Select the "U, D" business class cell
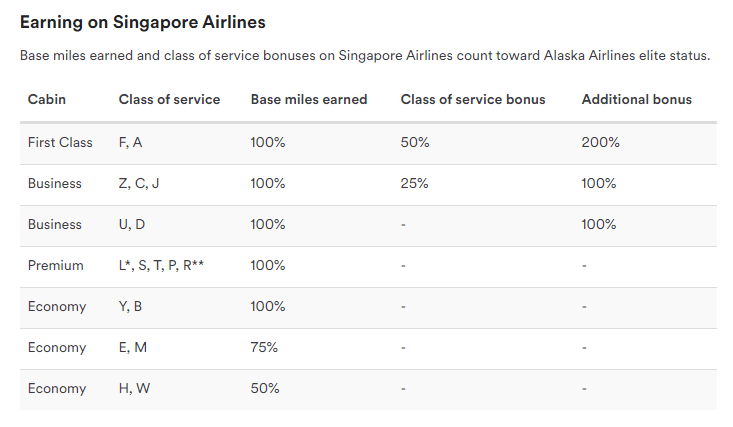Image resolution: width=733 pixels, height=427 pixels. click(131, 225)
